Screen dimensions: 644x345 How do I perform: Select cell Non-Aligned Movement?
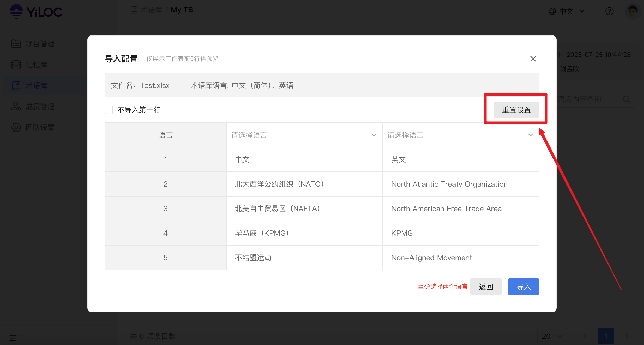click(461, 258)
